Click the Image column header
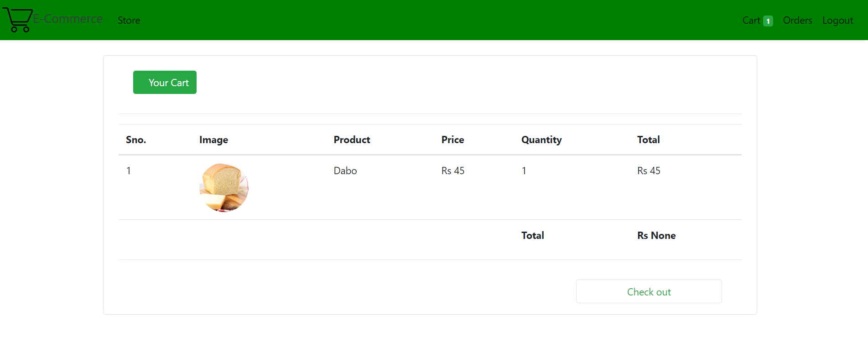 click(x=213, y=140)
